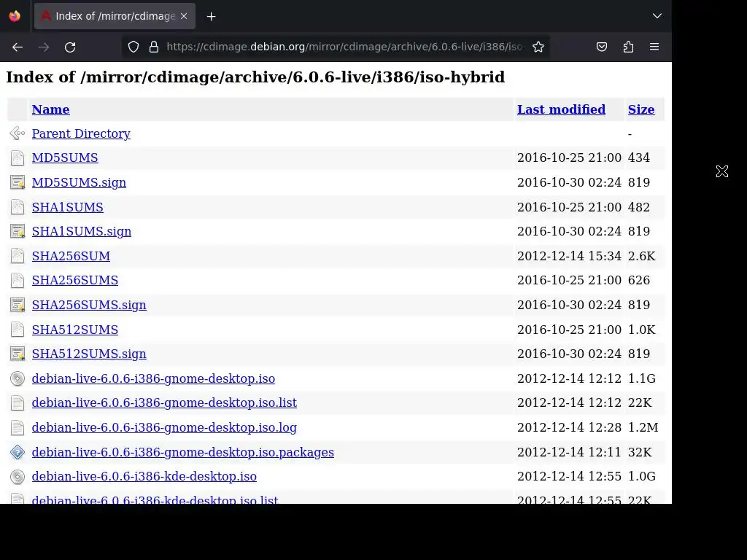747x560 pixels.
Task: Sort listing by Name column
Action: [50, 109]
